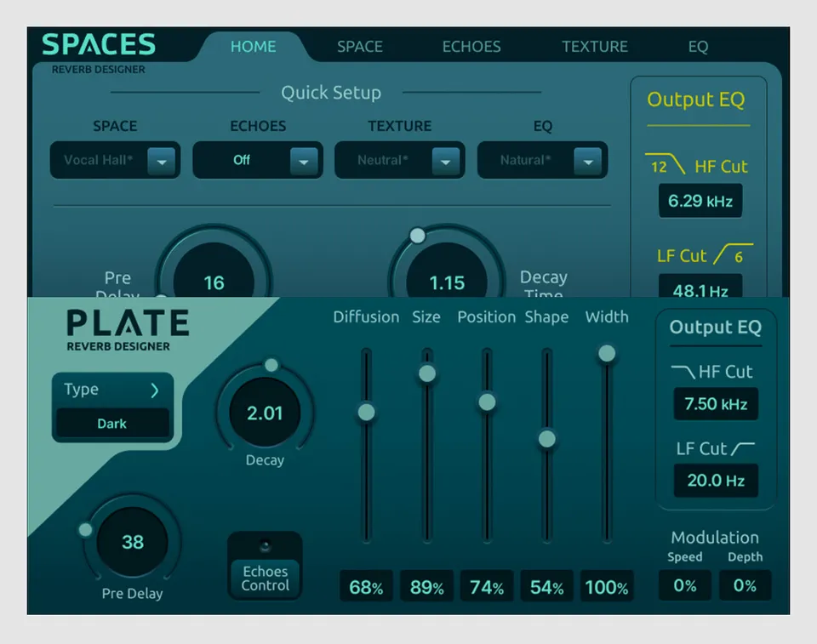Click the Modulation Speed 0% field
The image size is (817, 644).
click(684, 585)
